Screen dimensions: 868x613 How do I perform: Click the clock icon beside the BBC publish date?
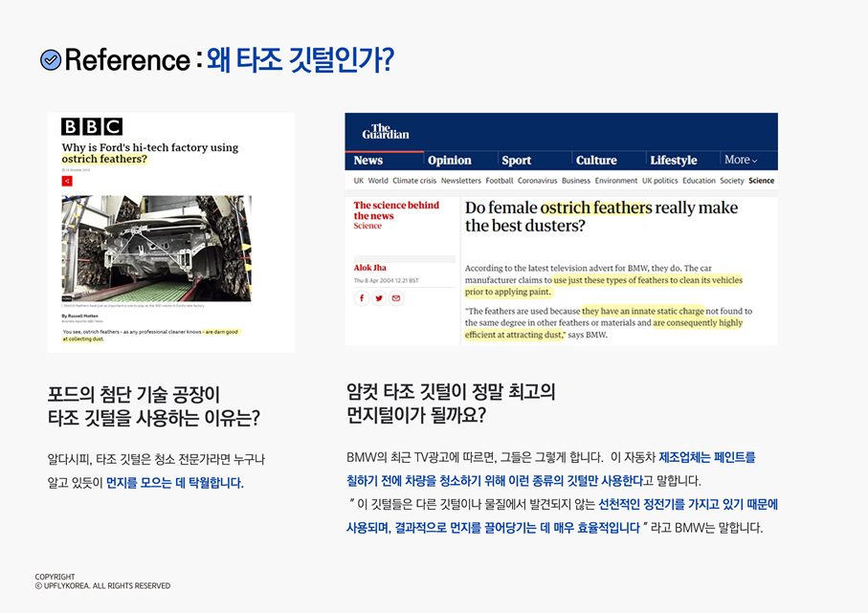(x=63, y=169)
